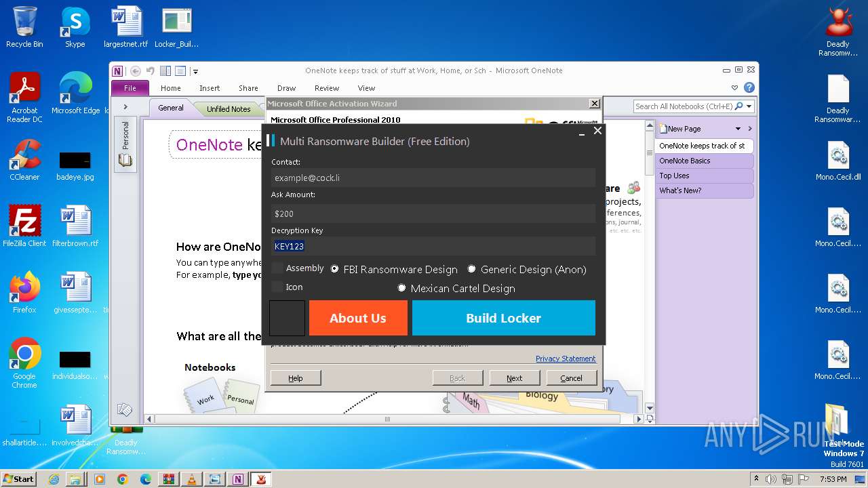
Task: Show hidden system tray icons
Action: (756, 479)
